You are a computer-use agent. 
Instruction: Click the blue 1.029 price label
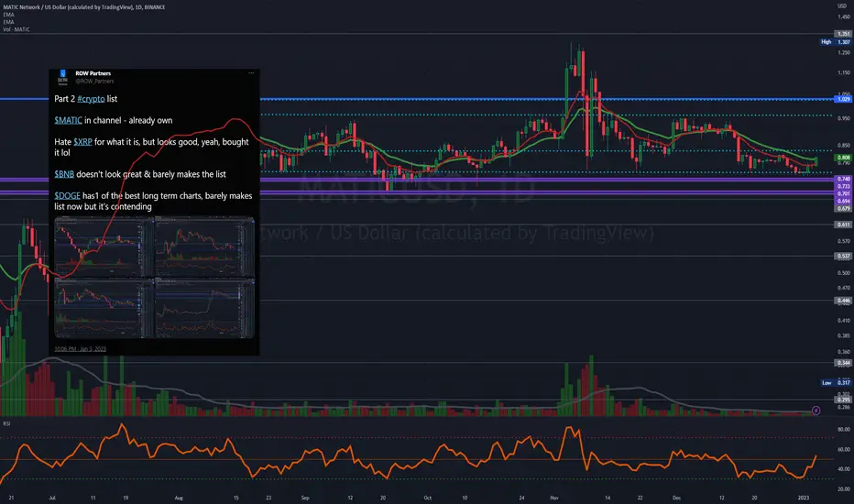pos(843,99)
